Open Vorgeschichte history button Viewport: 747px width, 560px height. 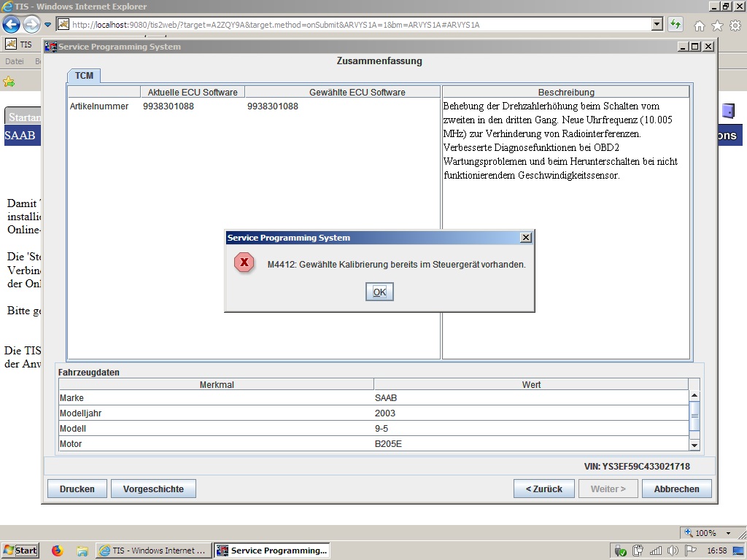(153, 489)
